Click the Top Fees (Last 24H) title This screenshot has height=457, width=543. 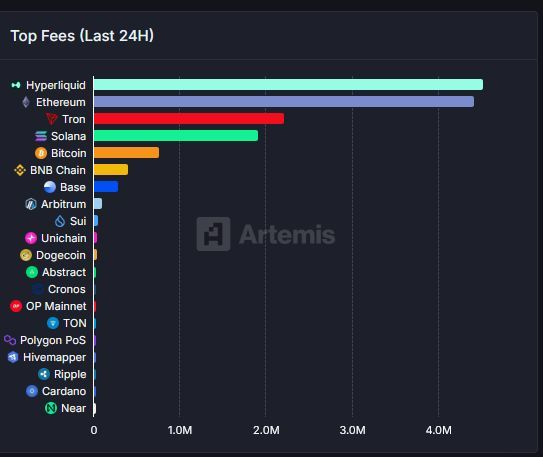pyautogui.click(x=82, y=36)
